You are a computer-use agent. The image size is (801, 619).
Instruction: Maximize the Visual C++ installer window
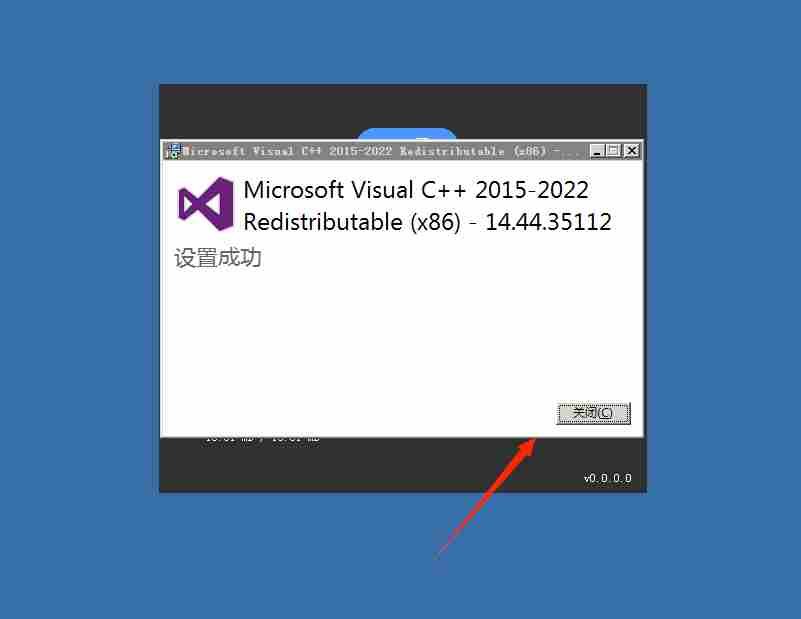[613, 151]
